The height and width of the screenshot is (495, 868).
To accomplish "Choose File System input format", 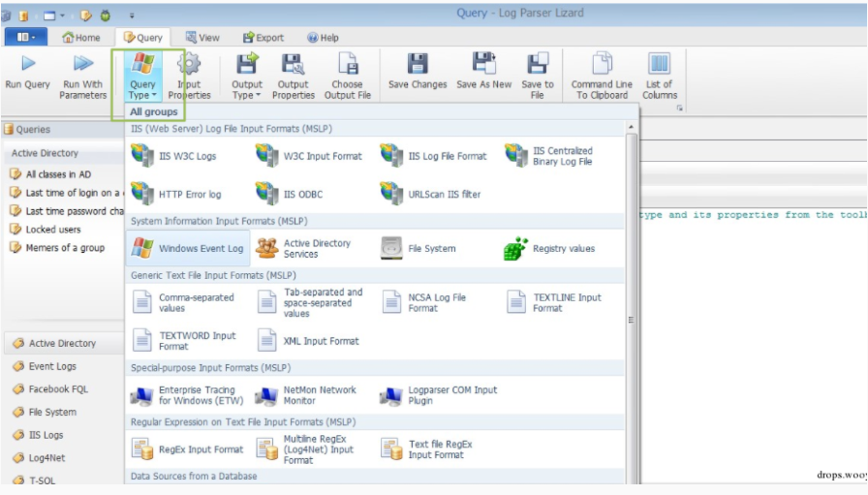I will click(436, 248).
